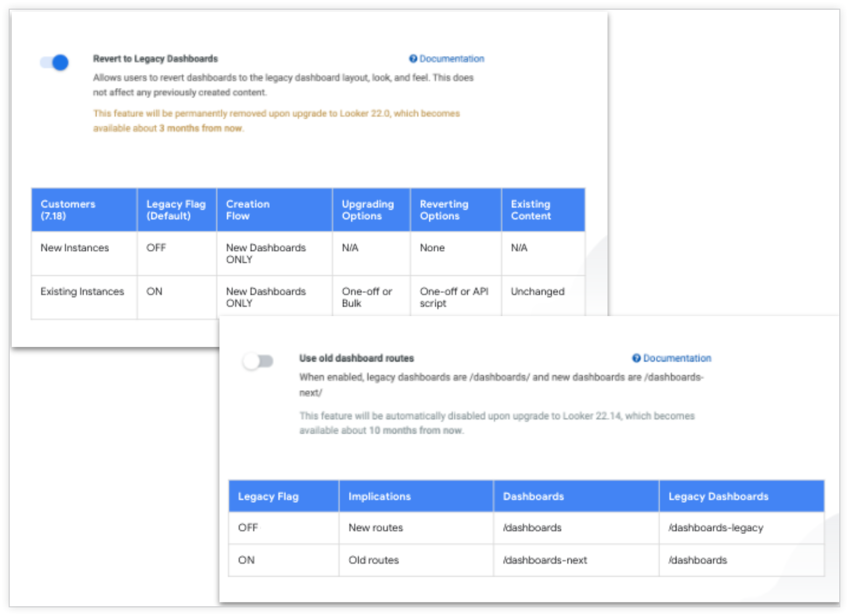Enable the Use old dashboard routes toggle

click(258, 361)
